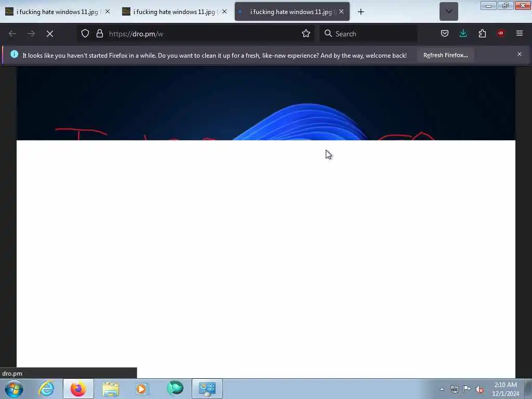Viewport: 532px width, 399px height.
Task: Open Windows Explorer file manager
Action: tap(111, 389)
